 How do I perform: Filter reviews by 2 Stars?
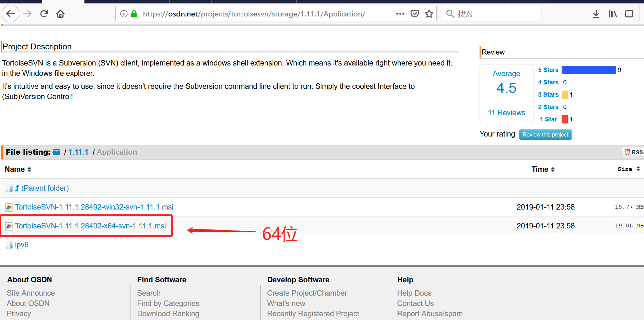coord(548,107)
